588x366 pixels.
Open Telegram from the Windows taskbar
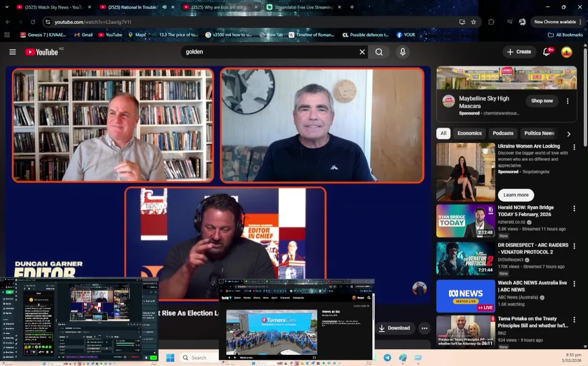(387, 358)
